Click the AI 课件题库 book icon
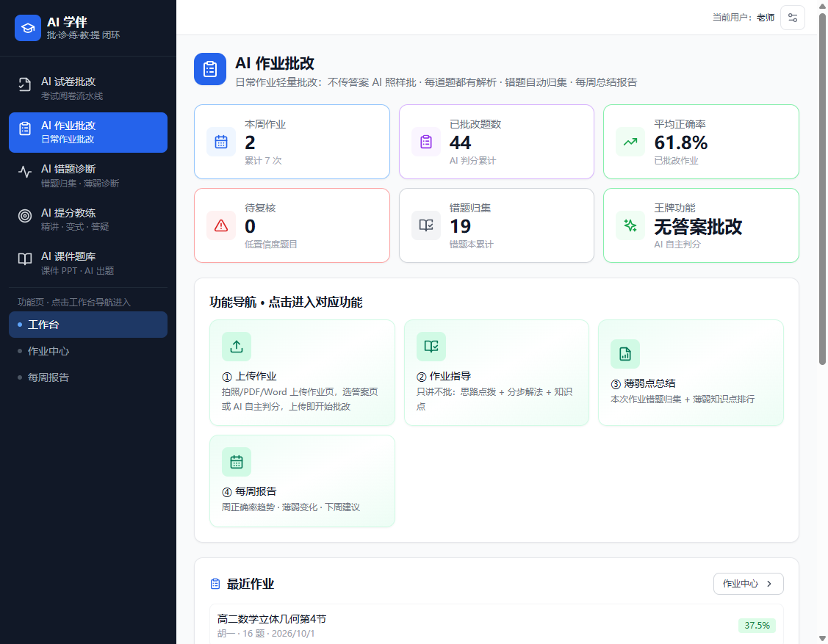 click(x=25, y=258)
